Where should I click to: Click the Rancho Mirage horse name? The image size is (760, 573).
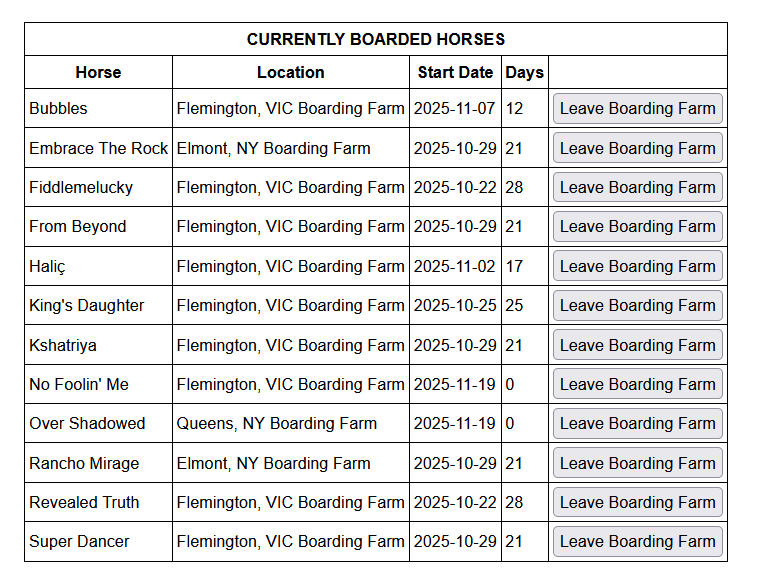coord(84,463)
